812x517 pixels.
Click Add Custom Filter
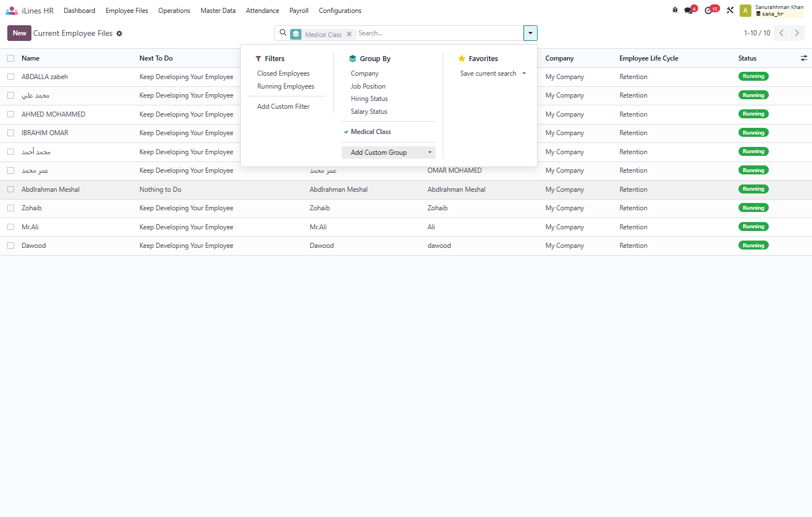(283, 107)
